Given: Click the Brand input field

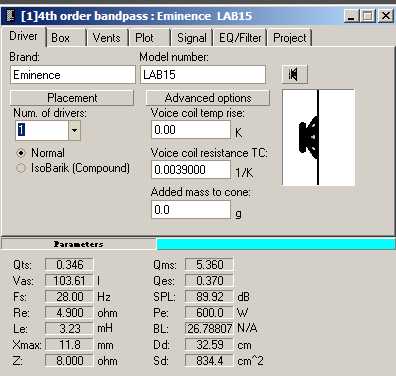Looking at the screenshot, I should click(x=73, y=75).
